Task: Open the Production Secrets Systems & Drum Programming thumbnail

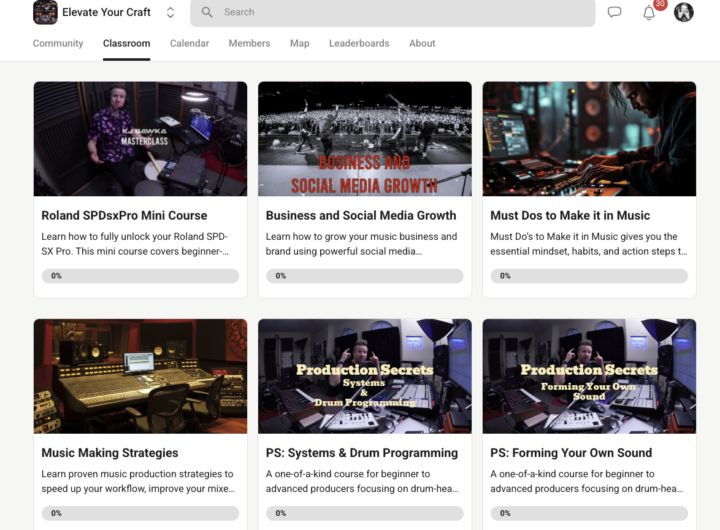Action: [365, 376]
